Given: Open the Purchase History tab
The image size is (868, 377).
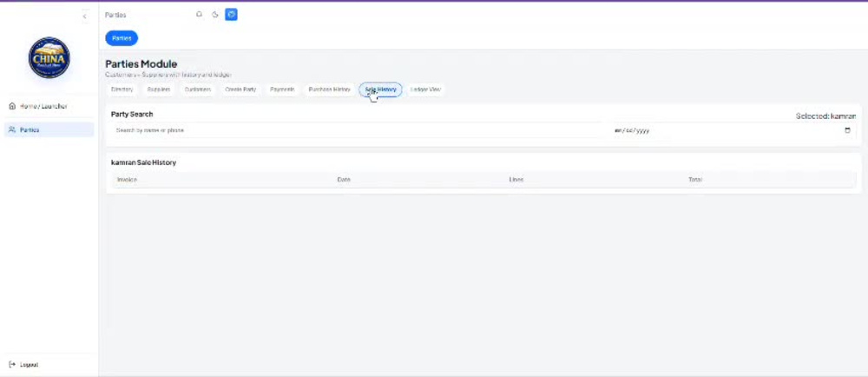Looking at the screenshot, I should 329,89.
